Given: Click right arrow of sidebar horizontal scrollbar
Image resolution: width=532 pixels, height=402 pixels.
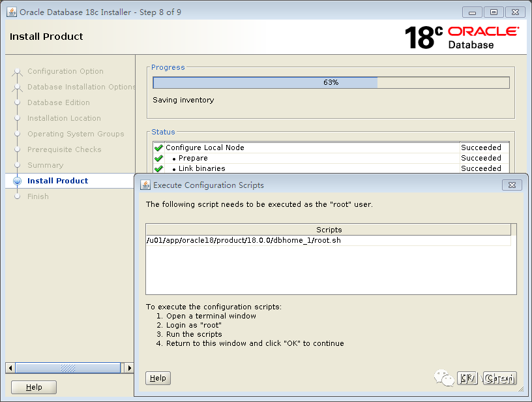Looking at the screenshot, I should point(129,367).
